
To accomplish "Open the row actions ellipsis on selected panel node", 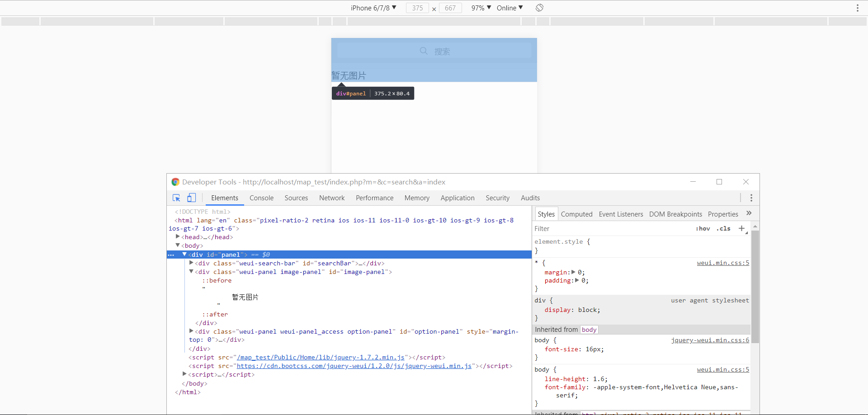I will pos(171,255).
